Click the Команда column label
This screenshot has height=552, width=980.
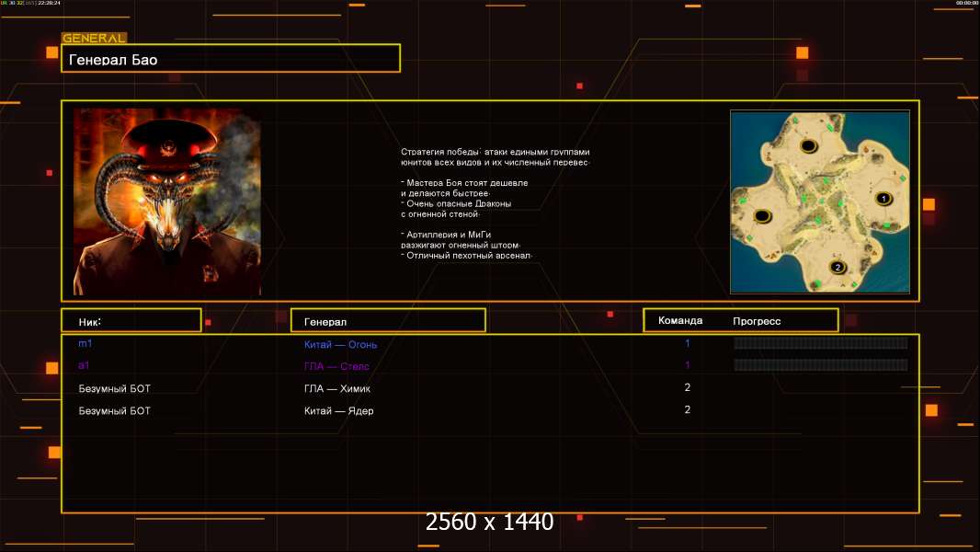(680, 320)
